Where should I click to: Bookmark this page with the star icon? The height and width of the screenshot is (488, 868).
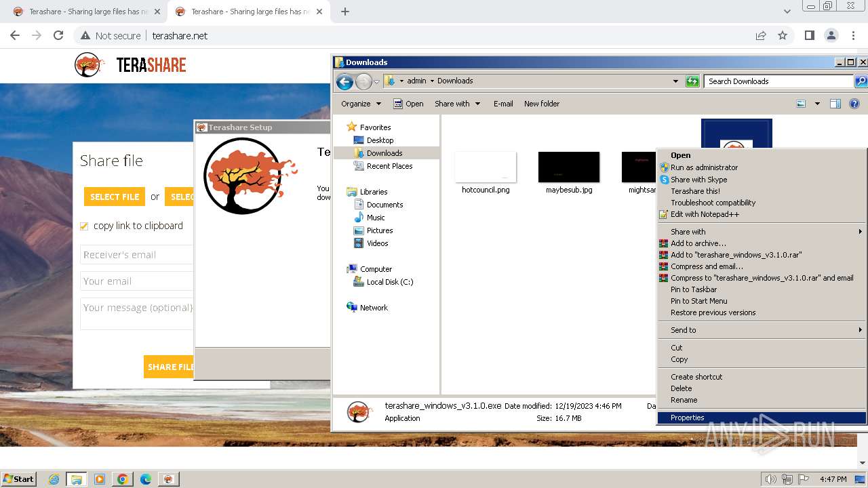[x=783, y=35]
